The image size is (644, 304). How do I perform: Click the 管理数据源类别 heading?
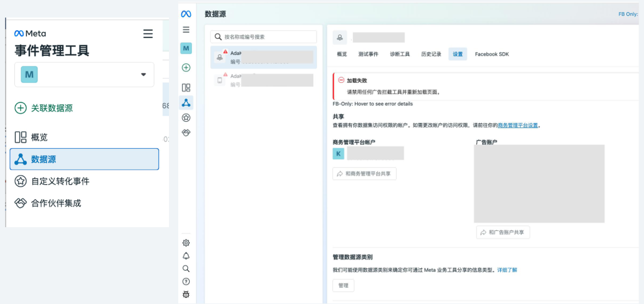point(352,257)
